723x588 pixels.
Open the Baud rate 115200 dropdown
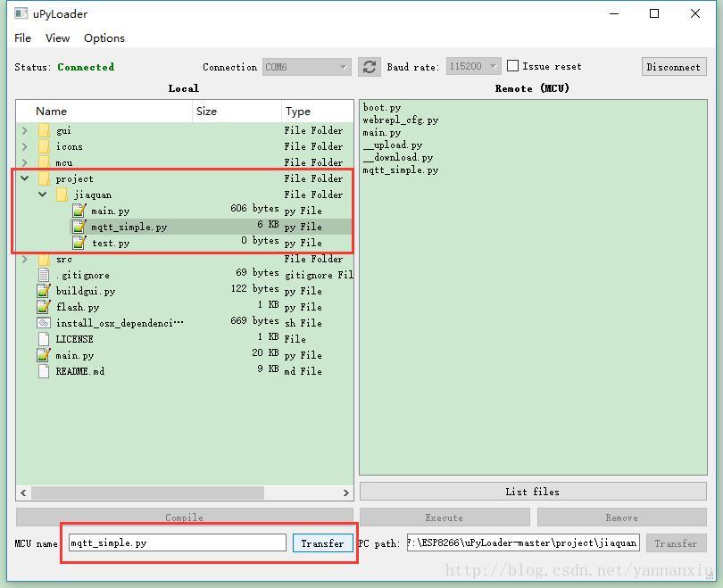point(474,67)
